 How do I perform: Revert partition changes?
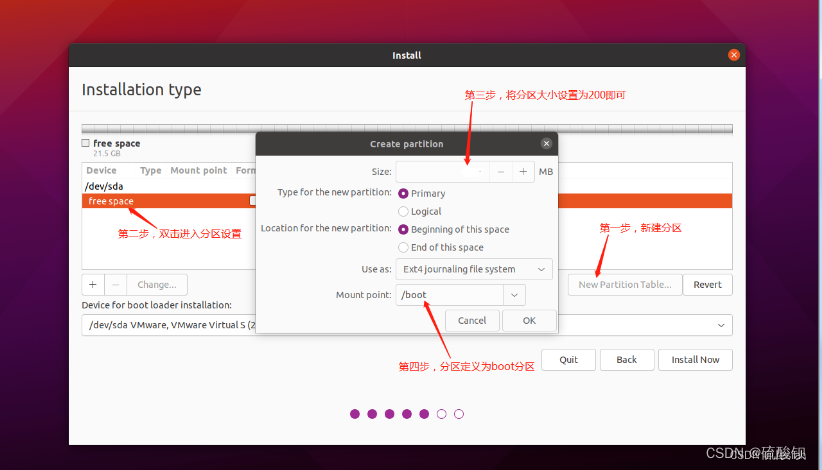(x=707, y=285)
